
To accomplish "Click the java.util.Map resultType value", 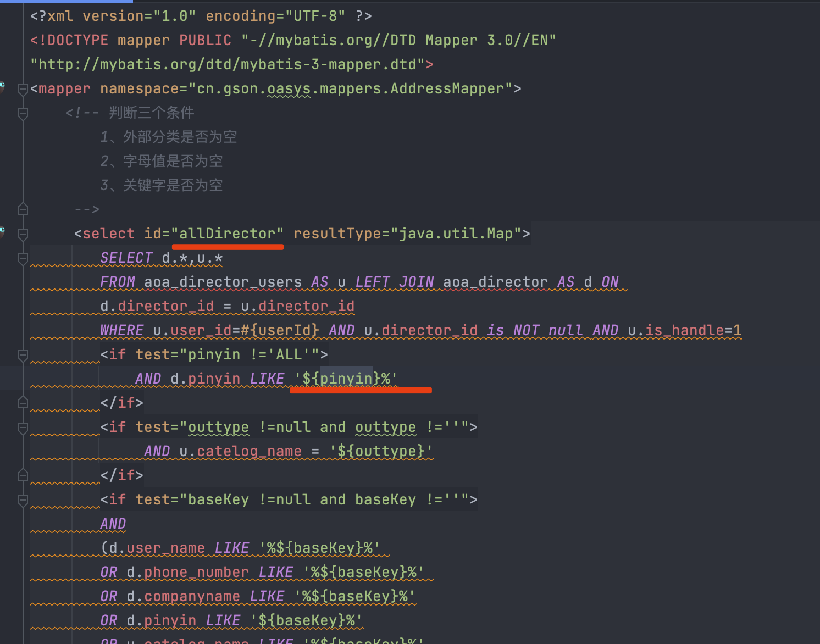I will 456,234.
